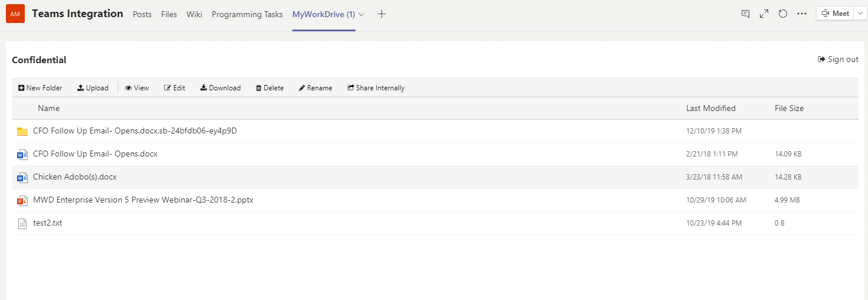Screen dimensions: 868x300
Task: Expand the tab to full view
Action: point(764,14)
